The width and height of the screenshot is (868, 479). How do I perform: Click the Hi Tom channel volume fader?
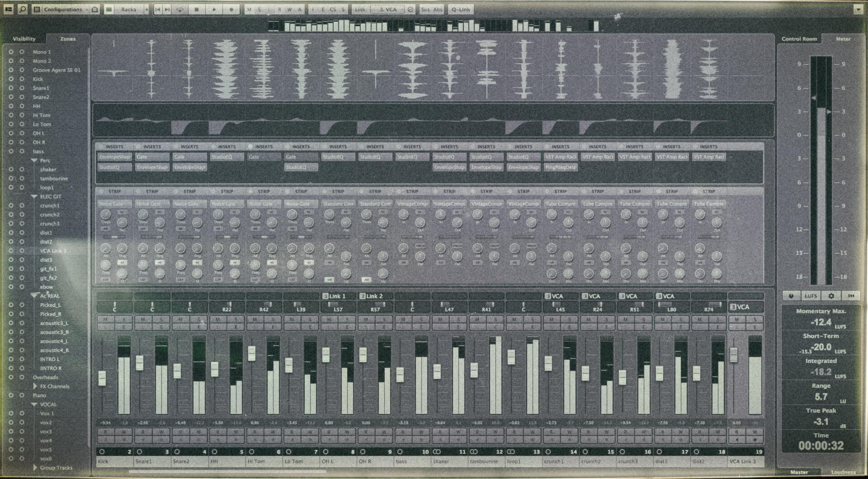(252, 353)
